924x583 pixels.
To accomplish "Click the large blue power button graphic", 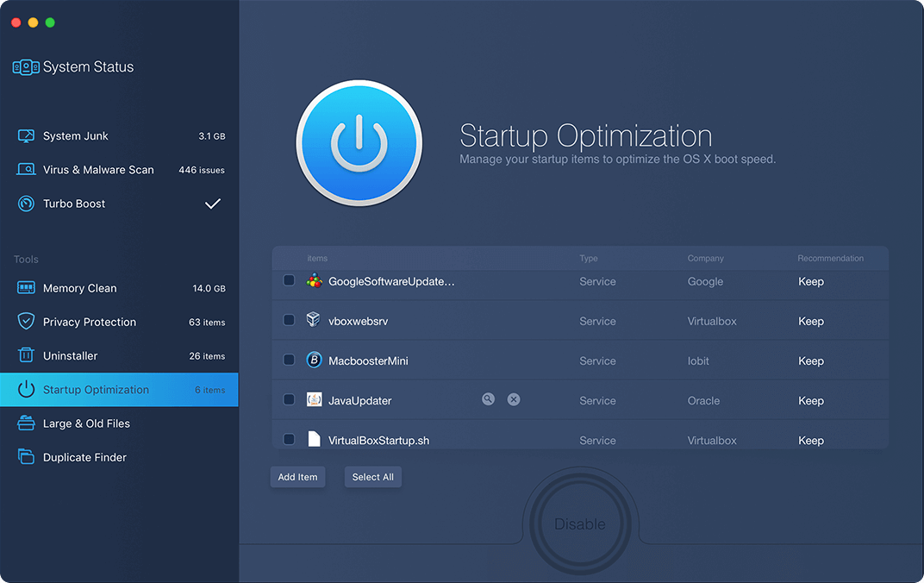I will [359, 142].
